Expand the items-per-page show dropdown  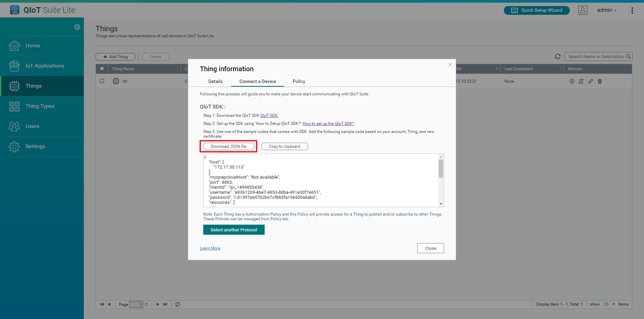pyautogui.click(x=613, y=304)
